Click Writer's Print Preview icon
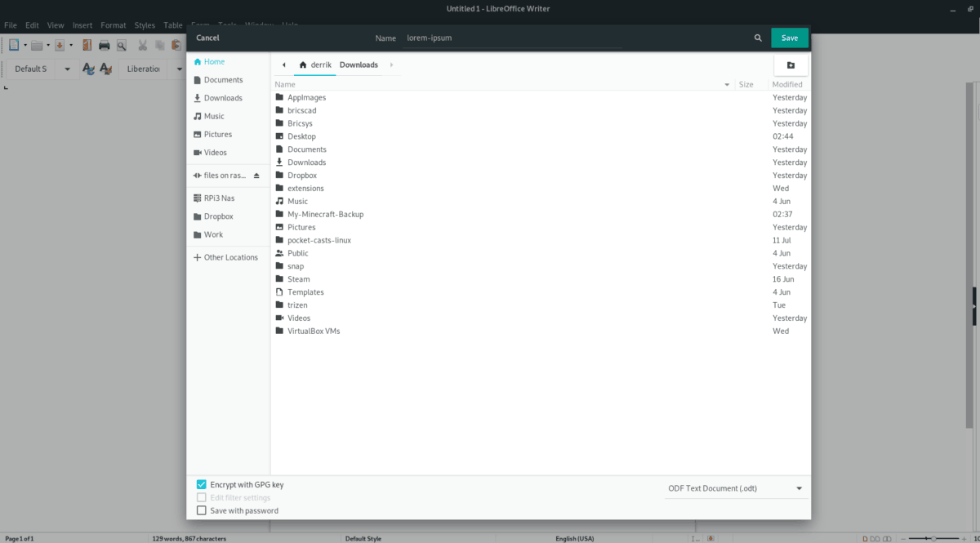The width and height of the screenshot is (980, 543). click(x=122, y=45)
